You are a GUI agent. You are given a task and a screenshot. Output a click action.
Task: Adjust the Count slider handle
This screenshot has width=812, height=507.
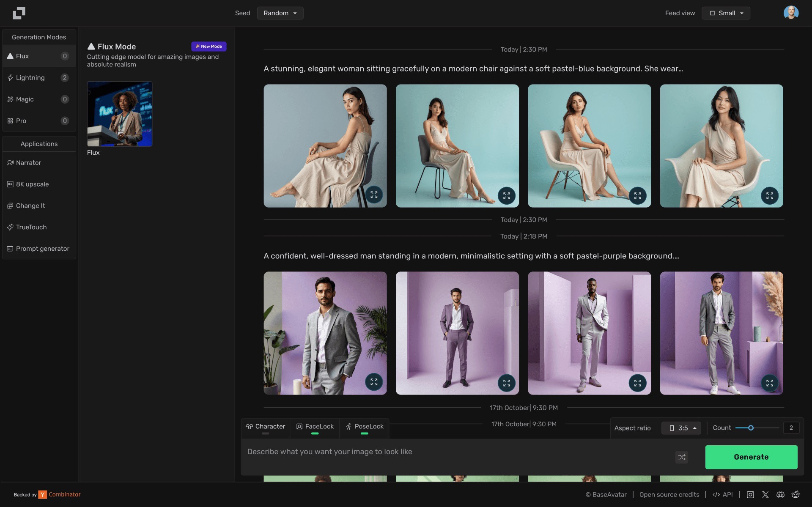click(x=751, y=428)
